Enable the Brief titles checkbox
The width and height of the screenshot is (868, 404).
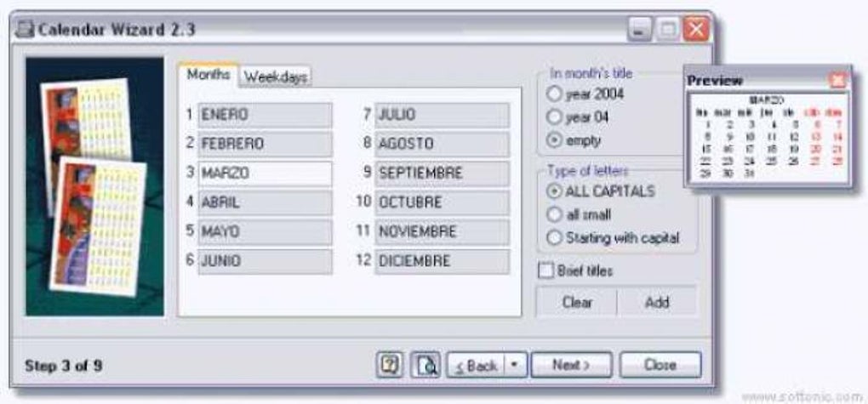click(x=547, y=271)
